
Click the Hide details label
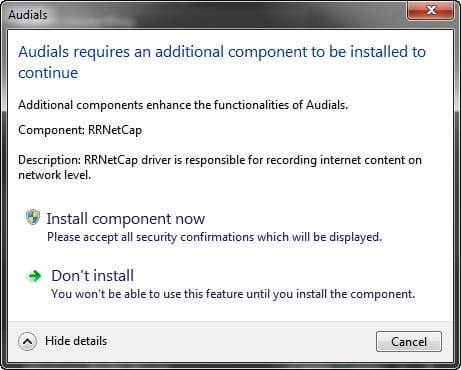(76, 341)
